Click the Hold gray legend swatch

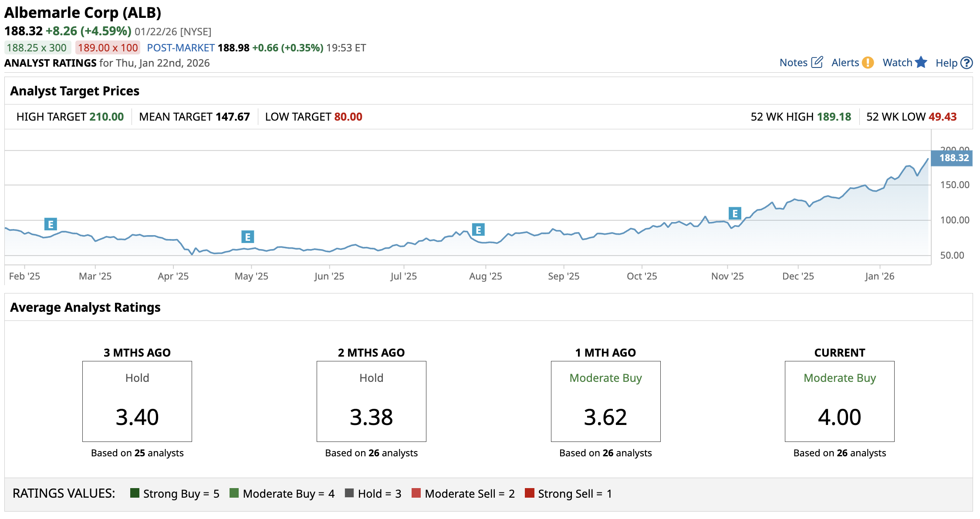pos(349,493)
